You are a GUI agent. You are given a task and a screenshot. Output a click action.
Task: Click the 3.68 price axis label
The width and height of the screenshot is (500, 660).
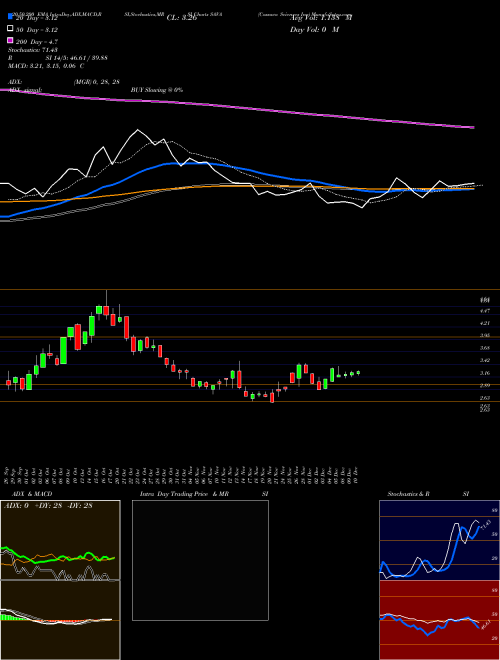[485, 348]
